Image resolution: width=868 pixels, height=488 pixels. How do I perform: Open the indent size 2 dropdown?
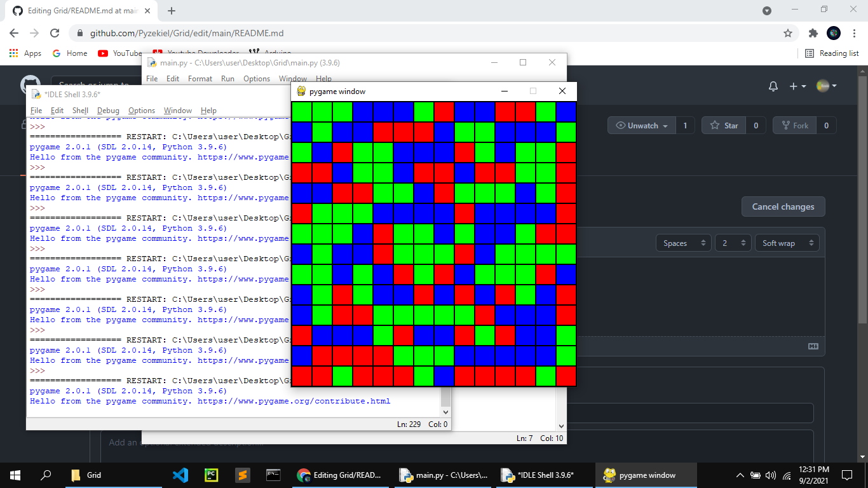(733, 243)
